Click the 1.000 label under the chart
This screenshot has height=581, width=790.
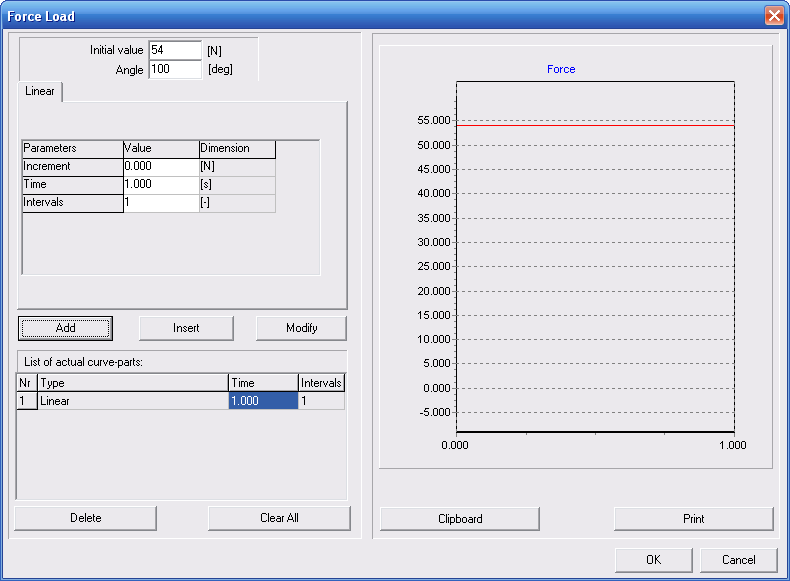coord(733,445)
